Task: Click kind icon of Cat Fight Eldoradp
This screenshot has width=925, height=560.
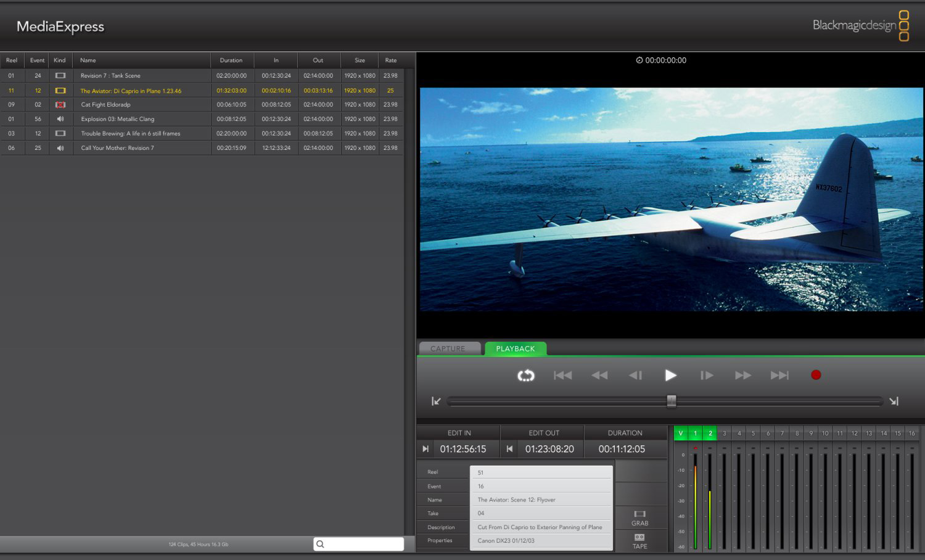Action: [60, 105]
